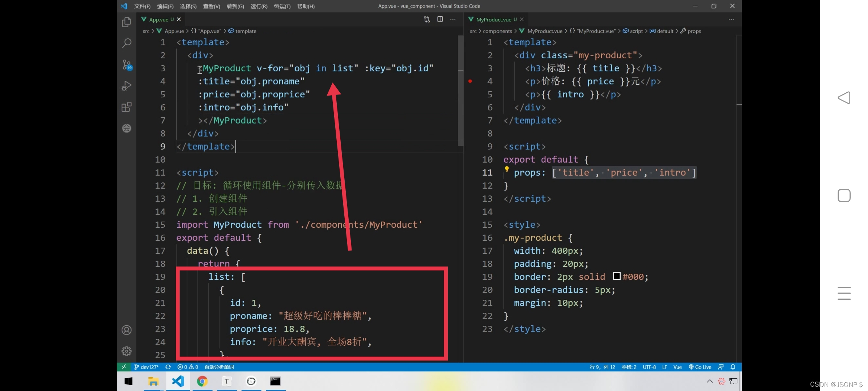Open Source Control view with 19 badge

[126, 65]
